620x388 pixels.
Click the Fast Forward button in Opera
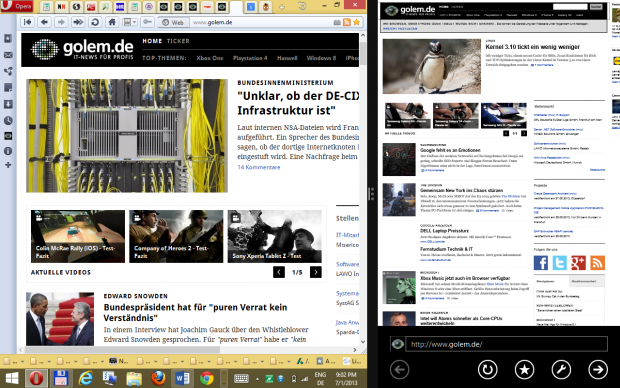click(78, 22)
